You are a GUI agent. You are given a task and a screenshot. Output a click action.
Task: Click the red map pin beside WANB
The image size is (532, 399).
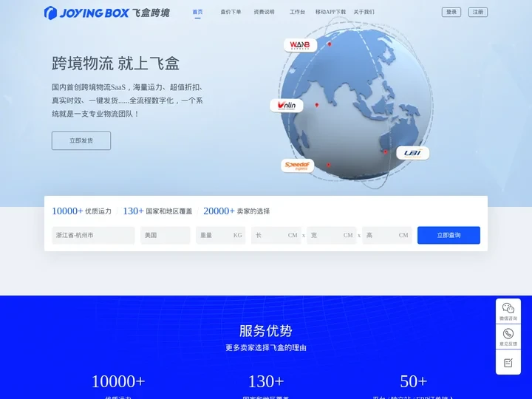pos(329,44)
